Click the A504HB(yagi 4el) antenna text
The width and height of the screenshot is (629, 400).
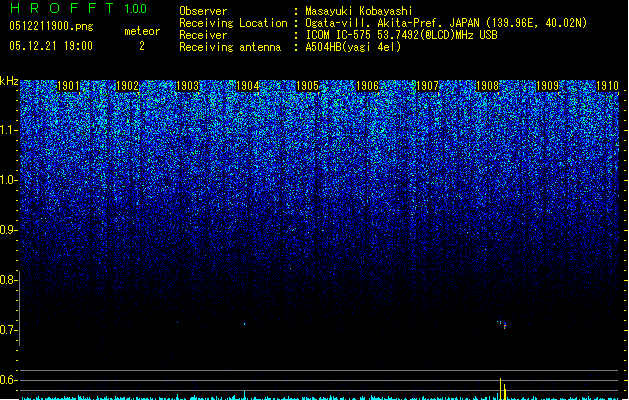pos(353,47)
